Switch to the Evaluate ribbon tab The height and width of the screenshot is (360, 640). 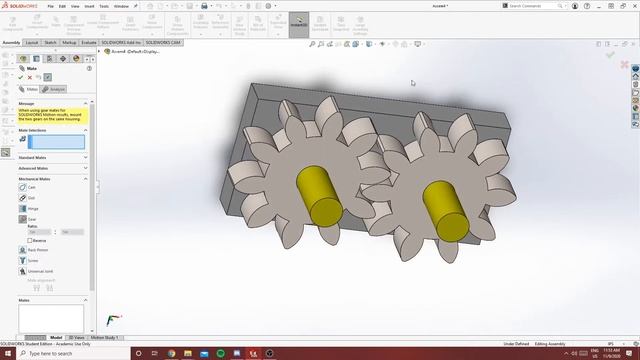89,42
